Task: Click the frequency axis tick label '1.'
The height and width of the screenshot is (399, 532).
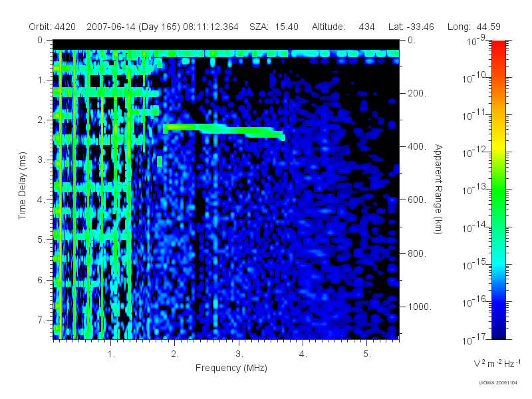Action: click(111, 354)
